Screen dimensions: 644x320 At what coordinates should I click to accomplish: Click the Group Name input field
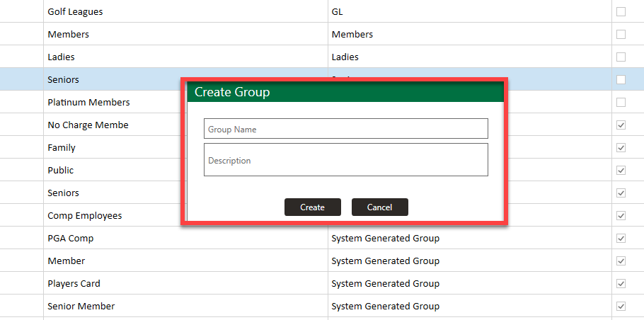(345, 129)
